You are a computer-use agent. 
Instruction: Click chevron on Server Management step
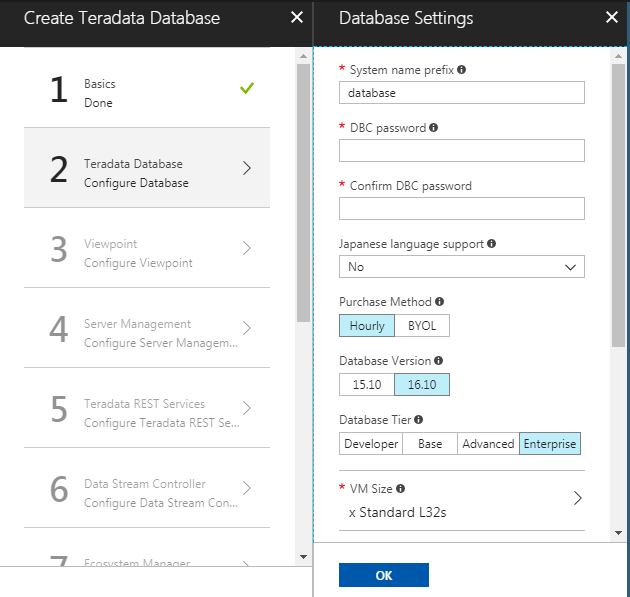coord(247,328)
